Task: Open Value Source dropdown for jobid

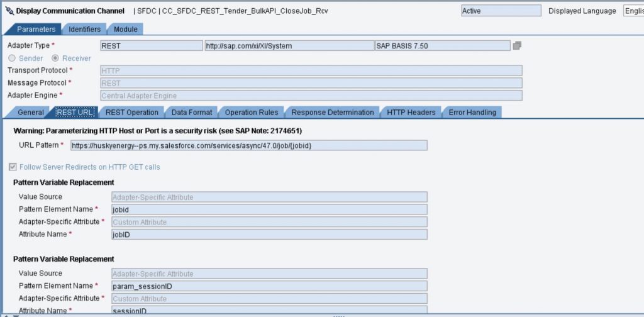Action: coord(269,197)
